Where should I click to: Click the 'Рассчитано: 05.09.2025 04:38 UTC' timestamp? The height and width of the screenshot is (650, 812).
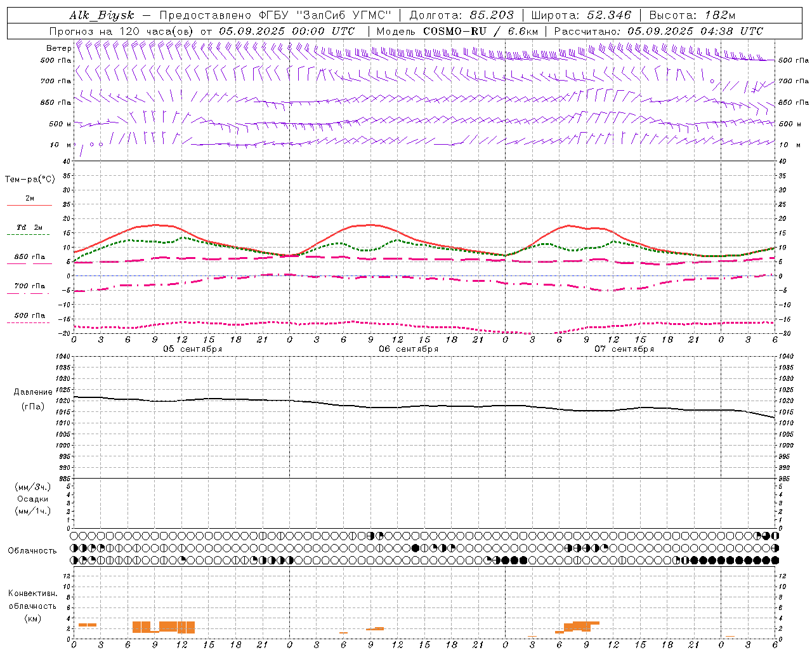coord(658,31)
